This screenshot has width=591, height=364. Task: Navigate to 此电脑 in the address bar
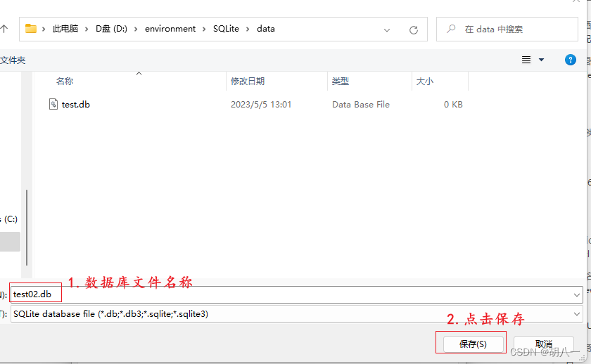coord(65,29)
